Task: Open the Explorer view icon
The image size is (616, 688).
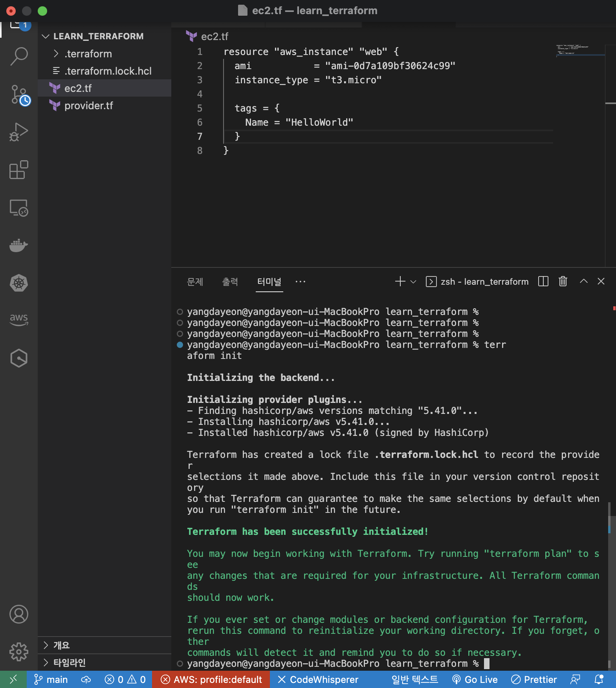Action: point(19,26)
